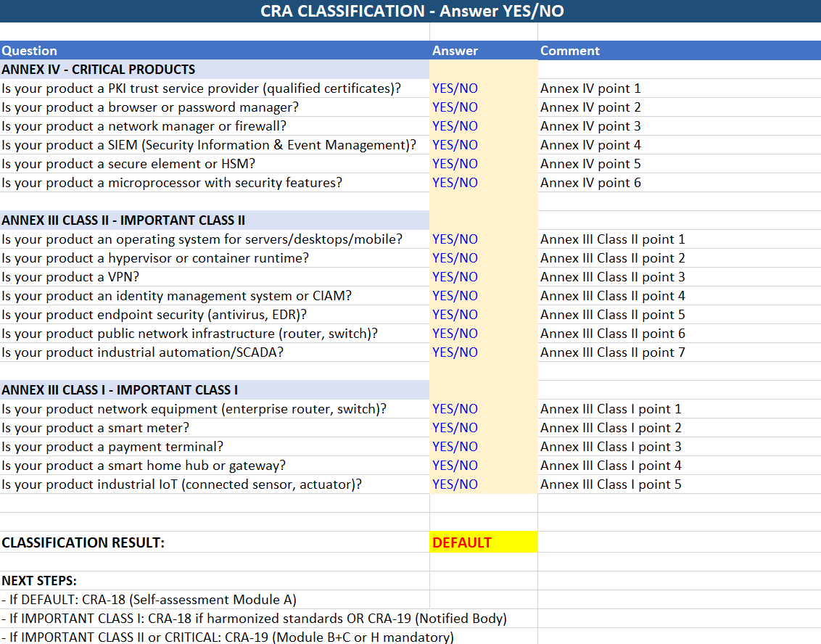Select comment 'Annex III Class I point 4'

tap(611, 466)
